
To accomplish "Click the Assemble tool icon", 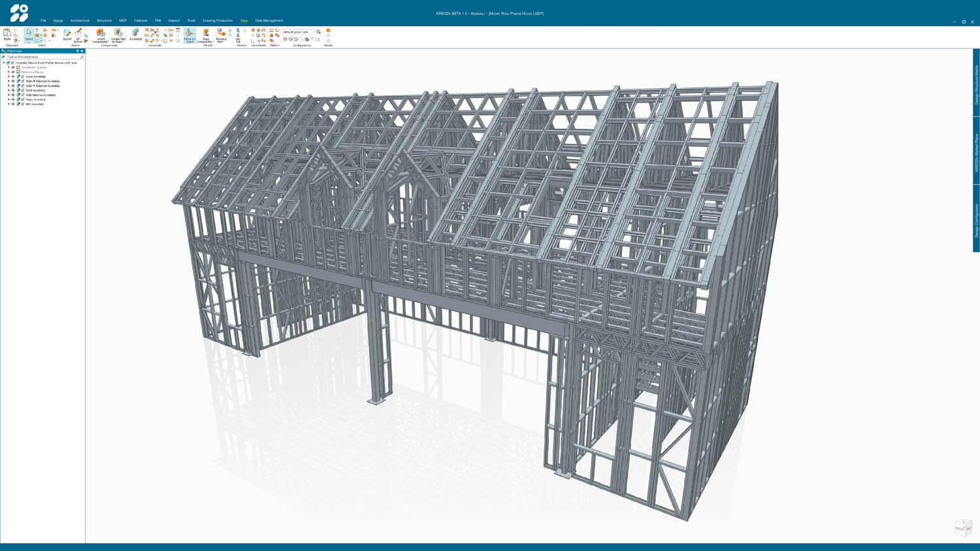I will pos(135,33).
